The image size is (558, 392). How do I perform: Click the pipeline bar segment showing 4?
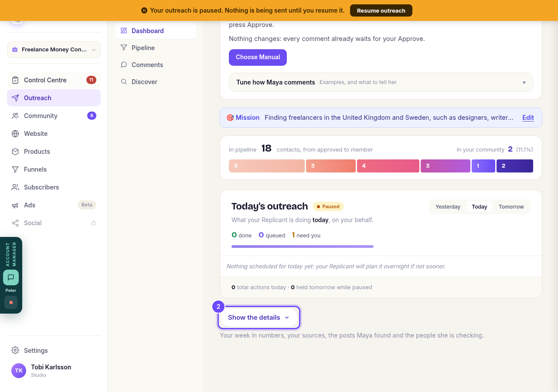coord(388,166)
